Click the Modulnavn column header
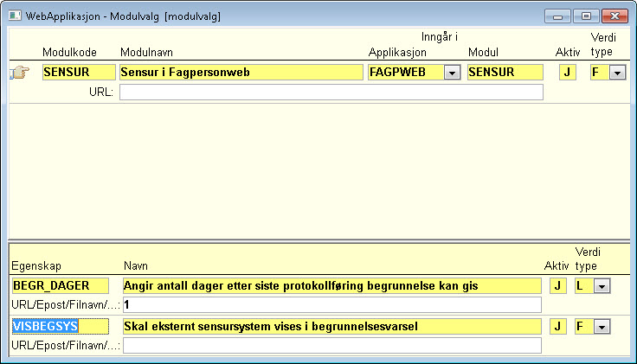Viewport: 637px width, 364px height. click(x=146, y=53)
